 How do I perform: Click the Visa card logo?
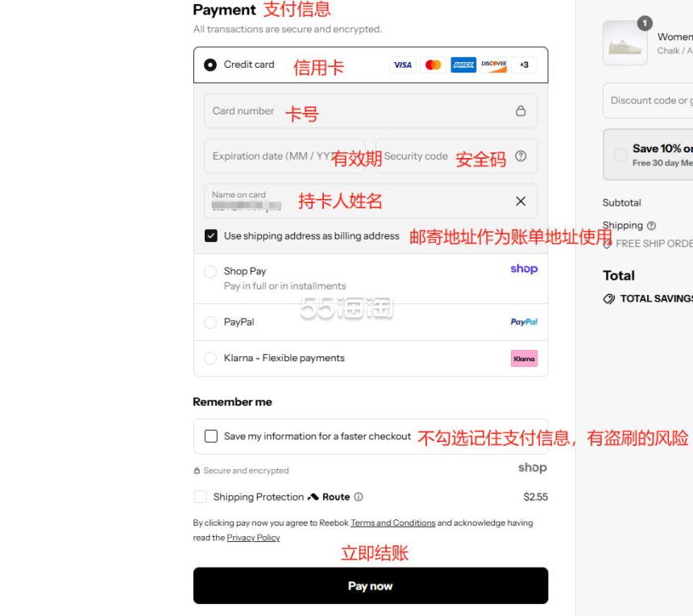[403, 65]
